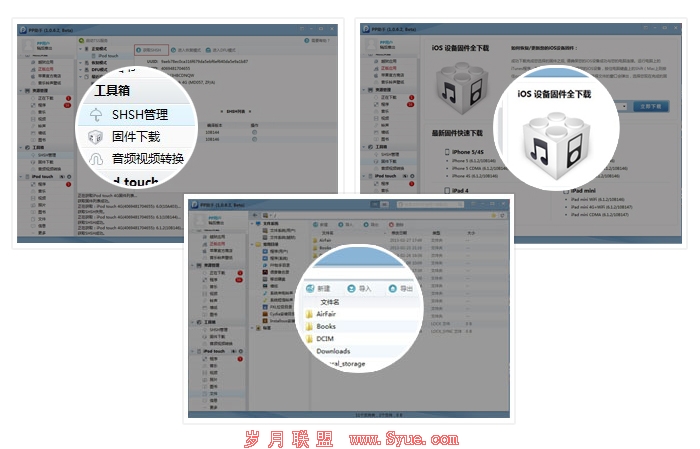This screenshot has height=449, width=700.
Task: Open 固件下载 in the magnified toolbox list
Action: (x=136, y=137)
